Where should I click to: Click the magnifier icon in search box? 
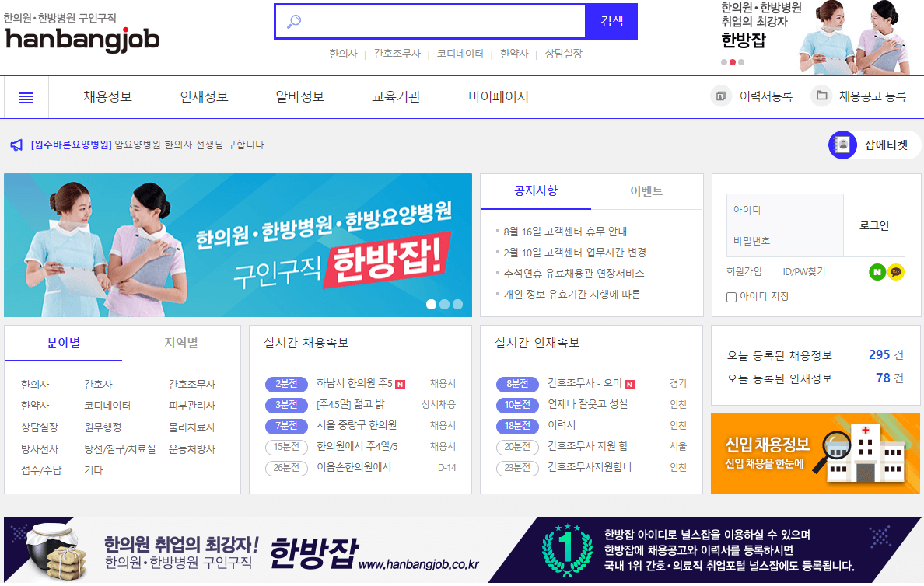pyautogui.click(x=294, y=22)
